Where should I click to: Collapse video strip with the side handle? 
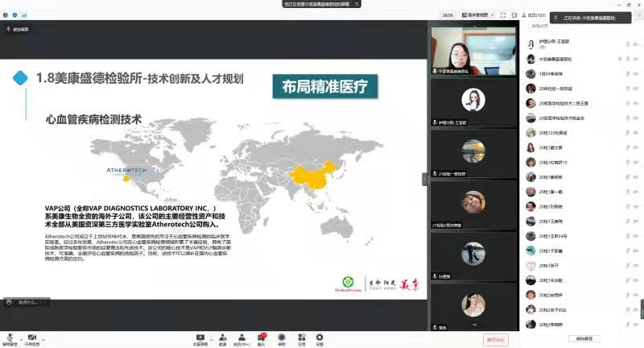(x=425, y=179)
